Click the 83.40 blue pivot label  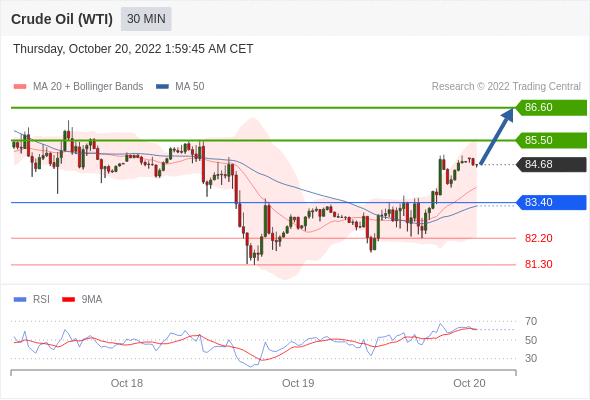tap(551, 202)
